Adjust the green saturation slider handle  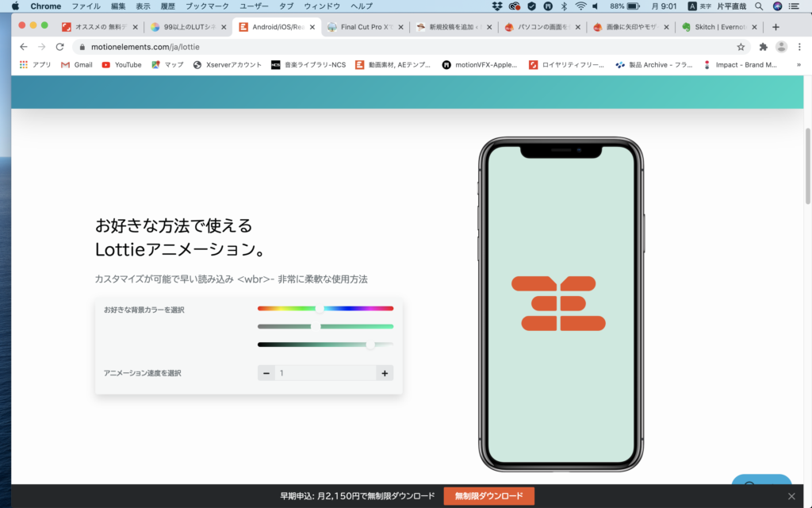coord(316,326)
